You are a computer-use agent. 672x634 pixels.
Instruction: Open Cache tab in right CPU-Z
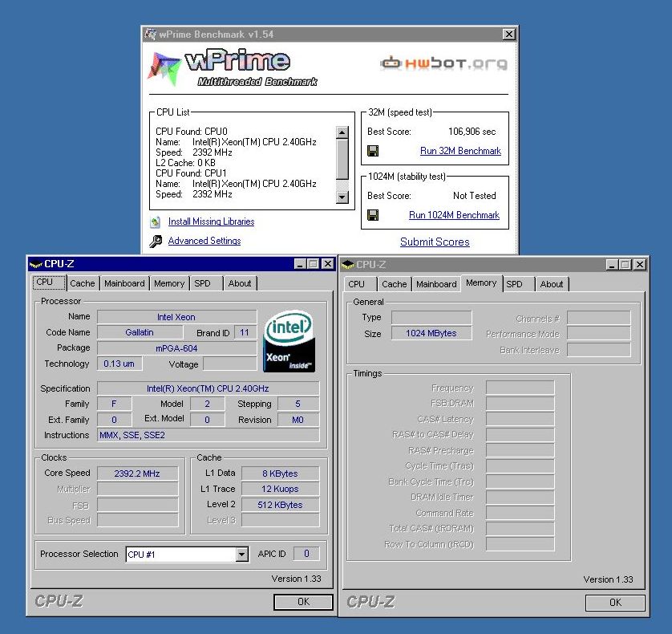pos(395,284)
